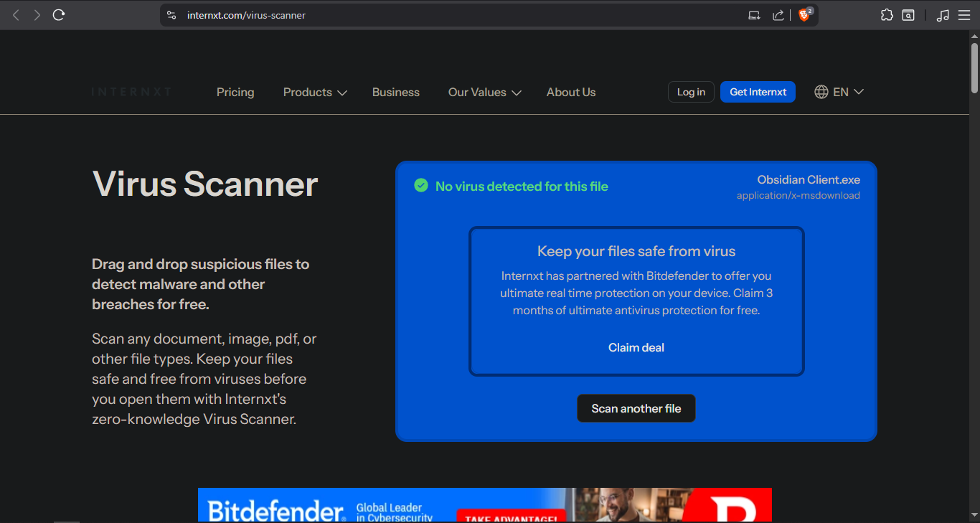This screenshot has width=980, height=523.
Task: Click the 'No virus detected for this file' text
Action: (x=522, y=187)
